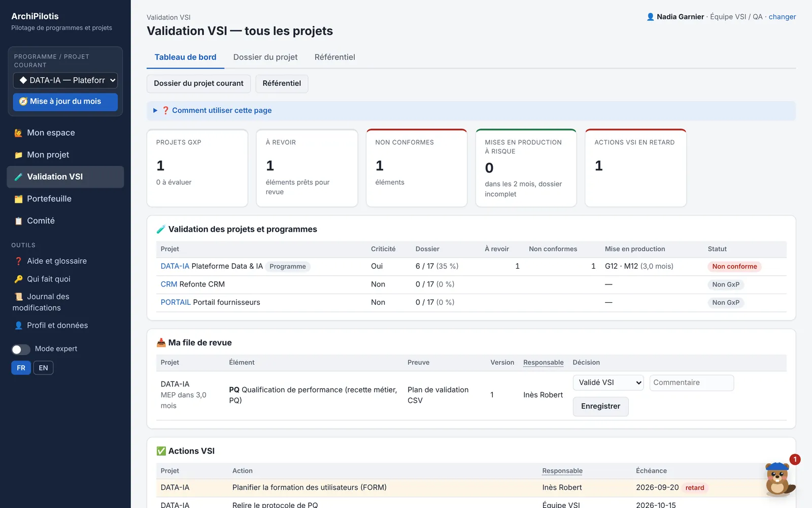Click Dossier du projet courant button
812x508 pixels.
click(x=198, y=83)
